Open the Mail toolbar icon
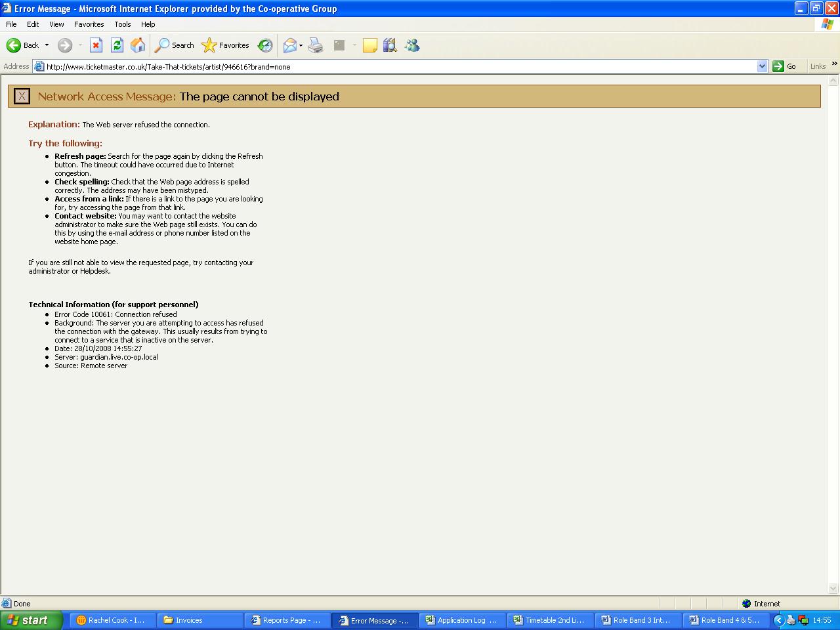Viewport: 840px width, 630px height. 289,45
